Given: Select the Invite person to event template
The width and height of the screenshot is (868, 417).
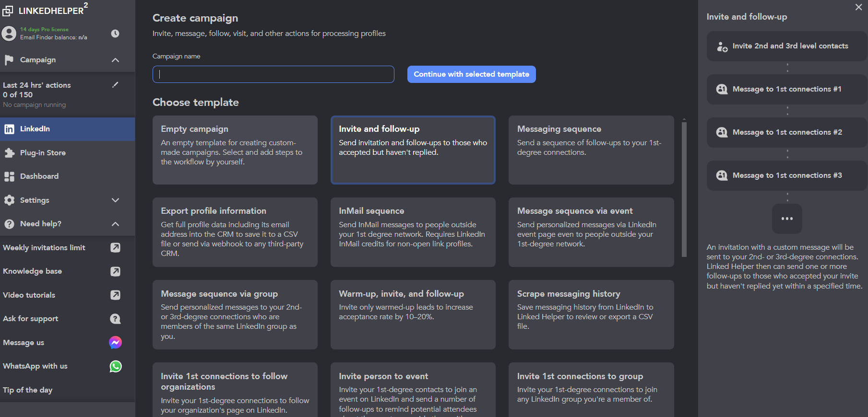Looking at the screenshot, I should 413,390.
